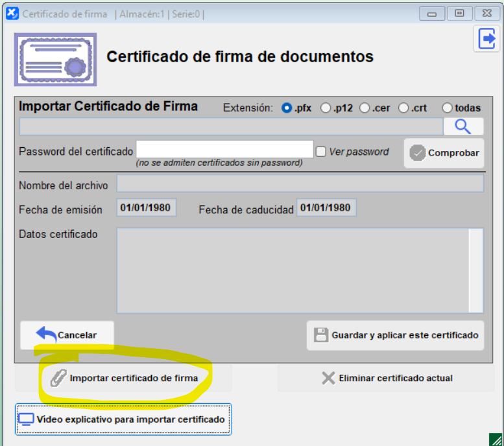Viewport: 504px width, 446px height.
Task: Click the 'Extensión:' label
Action: 248,108
